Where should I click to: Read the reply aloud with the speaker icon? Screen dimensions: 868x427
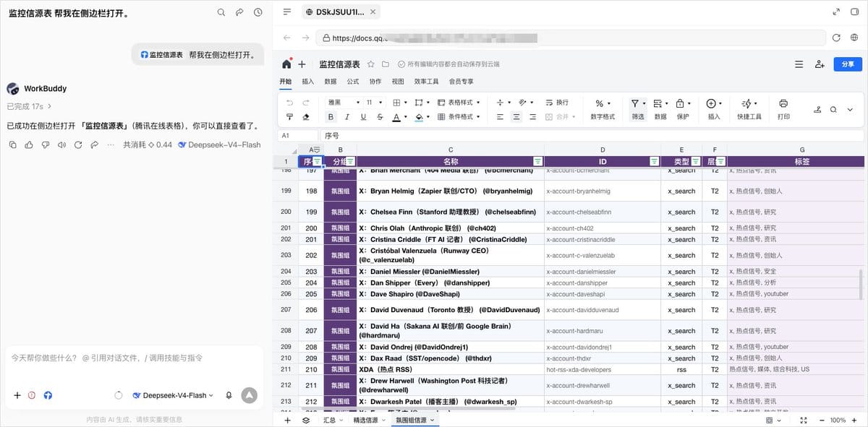click(61, 145)
